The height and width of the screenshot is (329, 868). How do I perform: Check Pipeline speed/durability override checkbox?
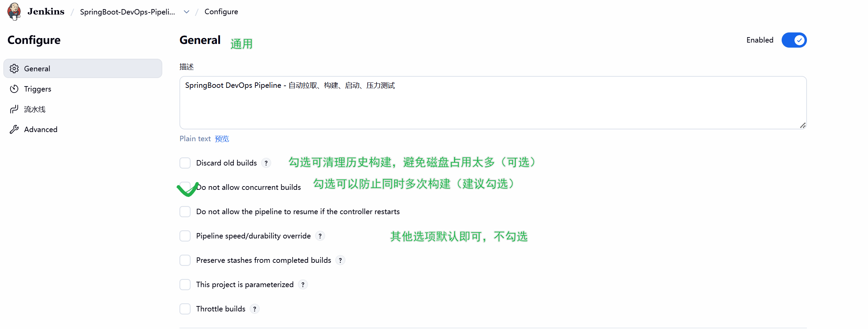(x=185, y=236)
